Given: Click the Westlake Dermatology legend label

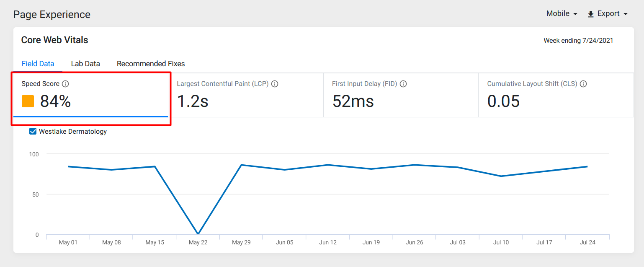Looking at the screenshot, I should point(73,132).
